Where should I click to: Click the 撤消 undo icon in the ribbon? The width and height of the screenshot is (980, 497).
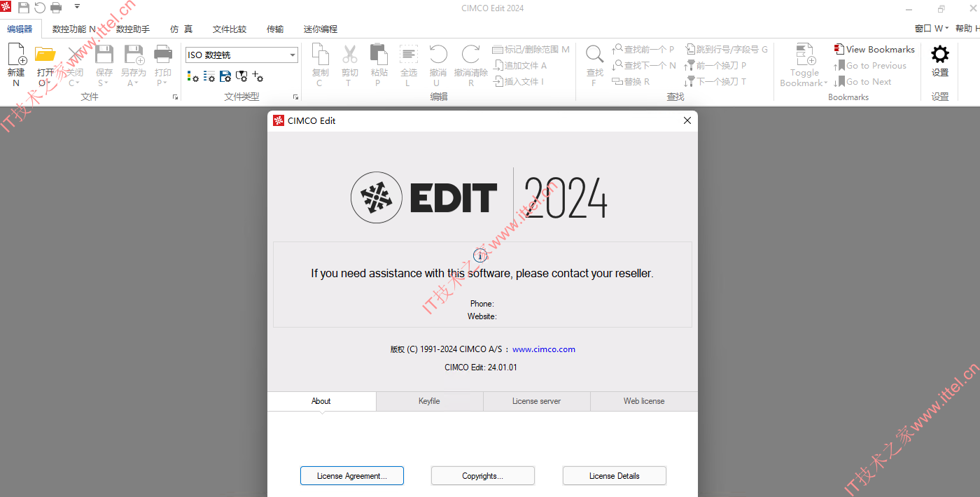[x=438, y=55]
